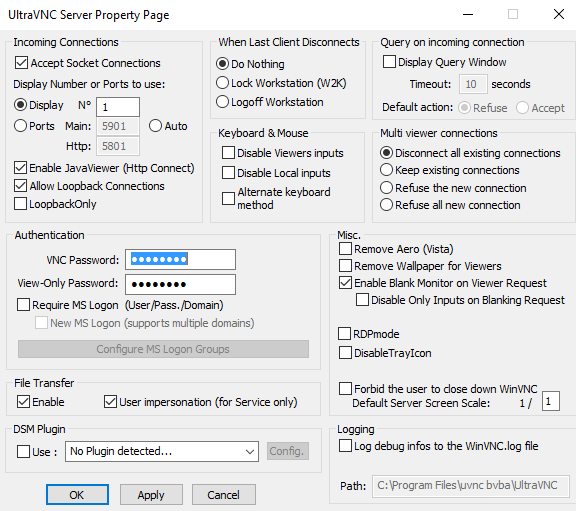Close the UltraVNC Server Property Page window
Screen dimensions: 576x511
(x=559, y=14)
